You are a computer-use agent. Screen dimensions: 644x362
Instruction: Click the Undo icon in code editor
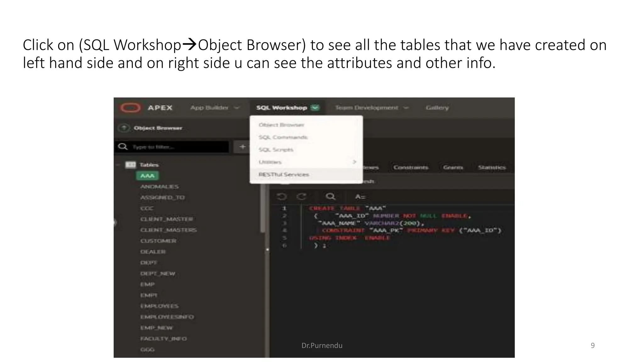[281, 197]
